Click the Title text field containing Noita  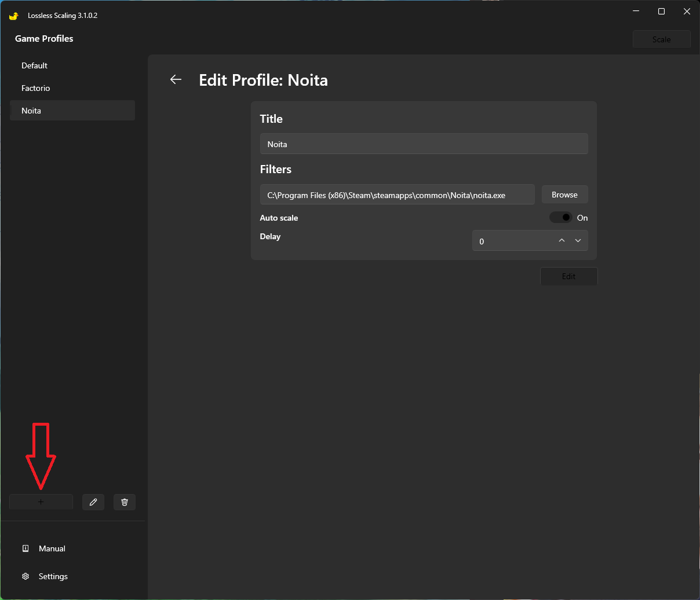(424, 144)
